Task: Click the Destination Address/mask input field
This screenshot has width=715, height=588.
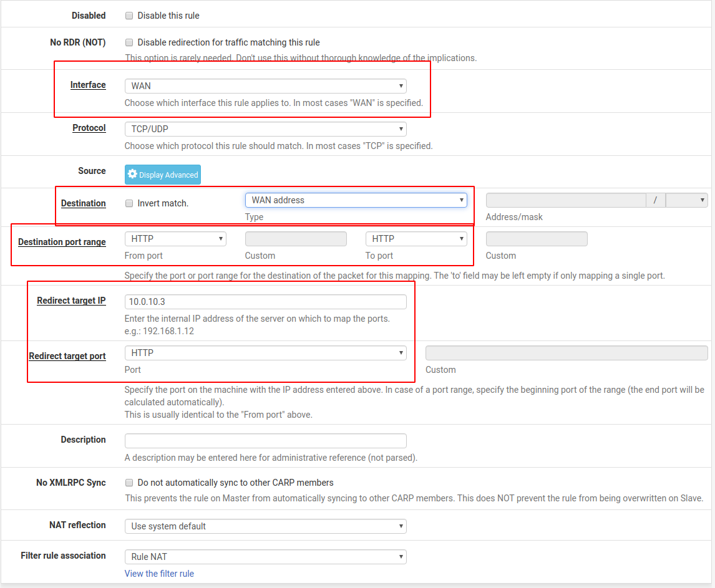Action: [x=566, y=200]
